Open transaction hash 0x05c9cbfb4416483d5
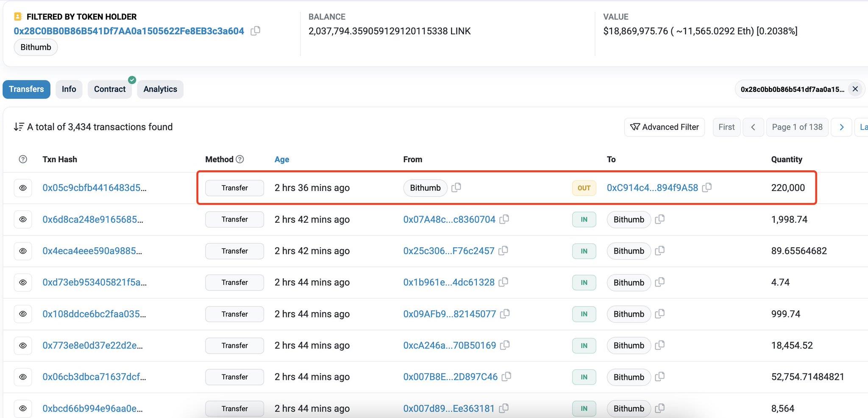868x418 pixels. pyautogui.click(x=95, y=188)
